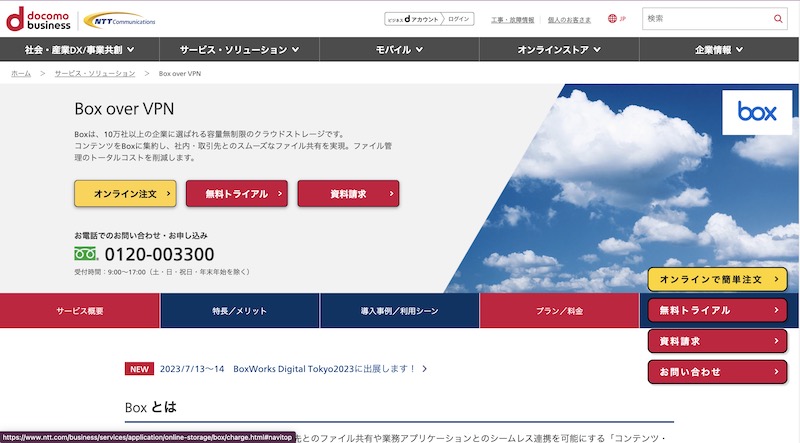Click the globe language icon
The image size is (800, 443).
click(x=612, y=19)
